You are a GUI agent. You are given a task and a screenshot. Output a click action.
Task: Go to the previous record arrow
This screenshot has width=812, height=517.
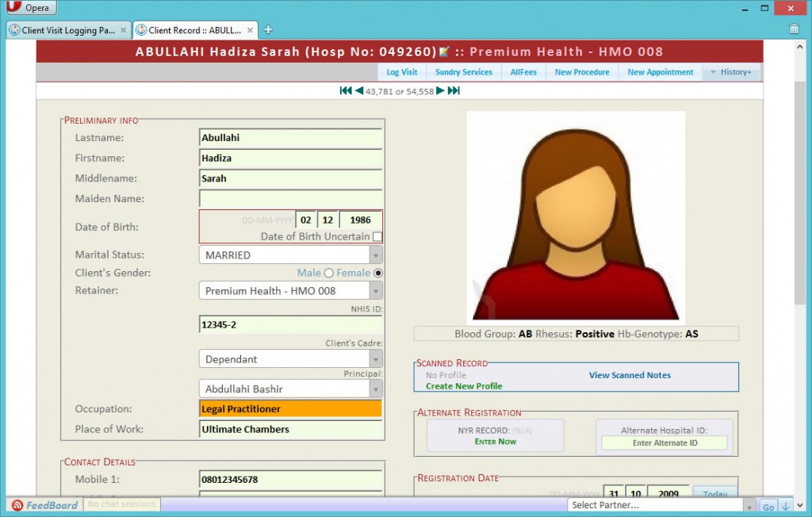(358, 90)
